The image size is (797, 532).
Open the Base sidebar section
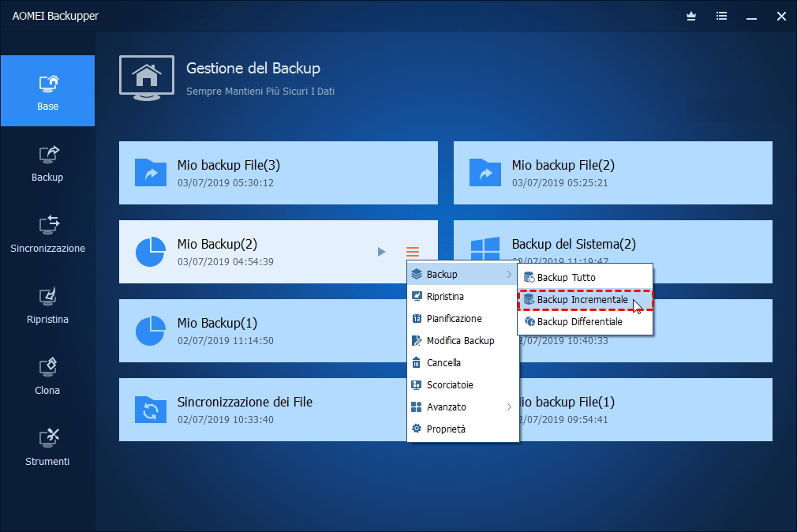[x=48, y=91]
